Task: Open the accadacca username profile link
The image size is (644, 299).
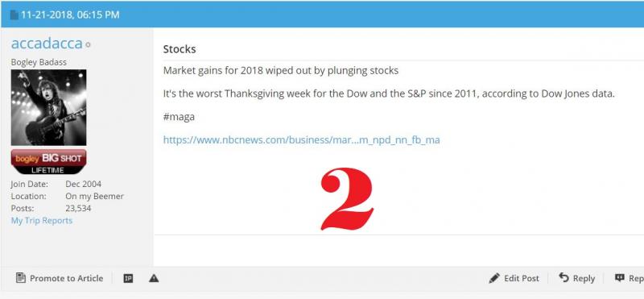Action: 47,44
